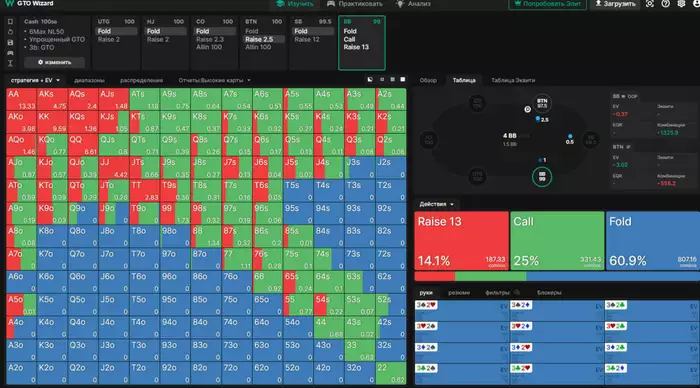Image resolution: width=700 pixels, height=388 pixels.
Task: Click the HJ seat on poker table
Action: (429, 140)
